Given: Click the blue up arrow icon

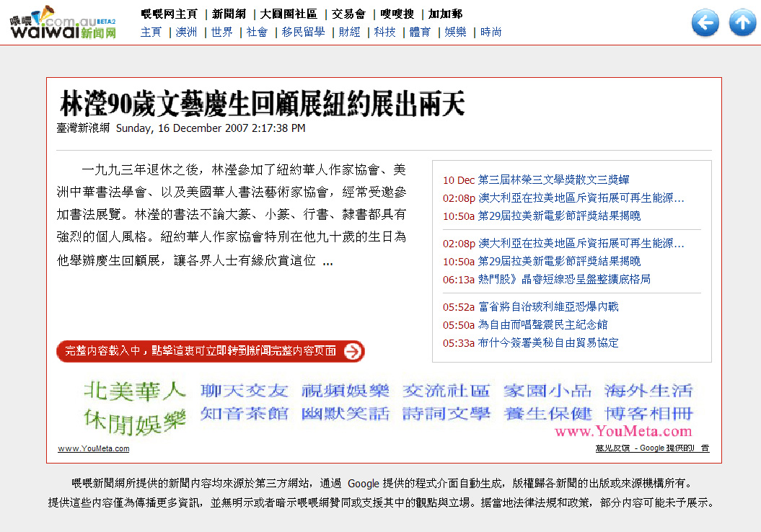Looking at the screenshot, I should [x=742, y=23].
